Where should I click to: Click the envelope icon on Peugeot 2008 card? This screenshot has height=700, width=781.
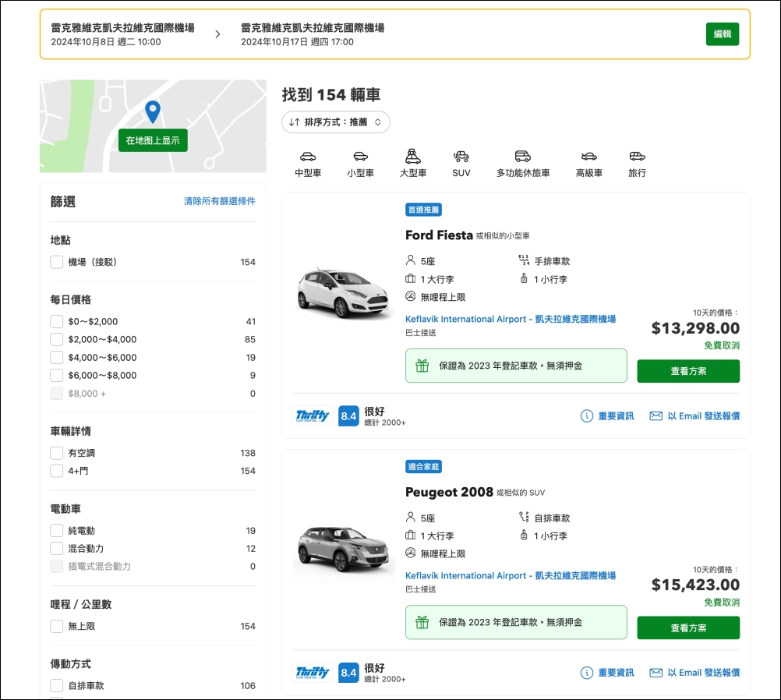(x=656, y=673)
